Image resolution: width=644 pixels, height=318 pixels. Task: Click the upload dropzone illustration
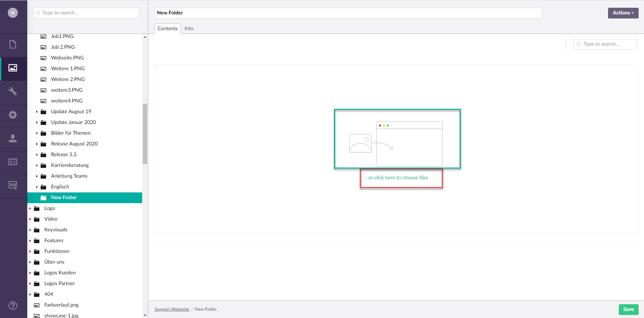396,143
